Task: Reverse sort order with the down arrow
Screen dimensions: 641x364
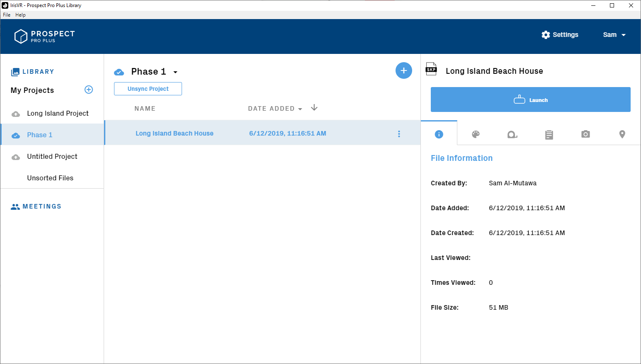Action: [314, 108]
